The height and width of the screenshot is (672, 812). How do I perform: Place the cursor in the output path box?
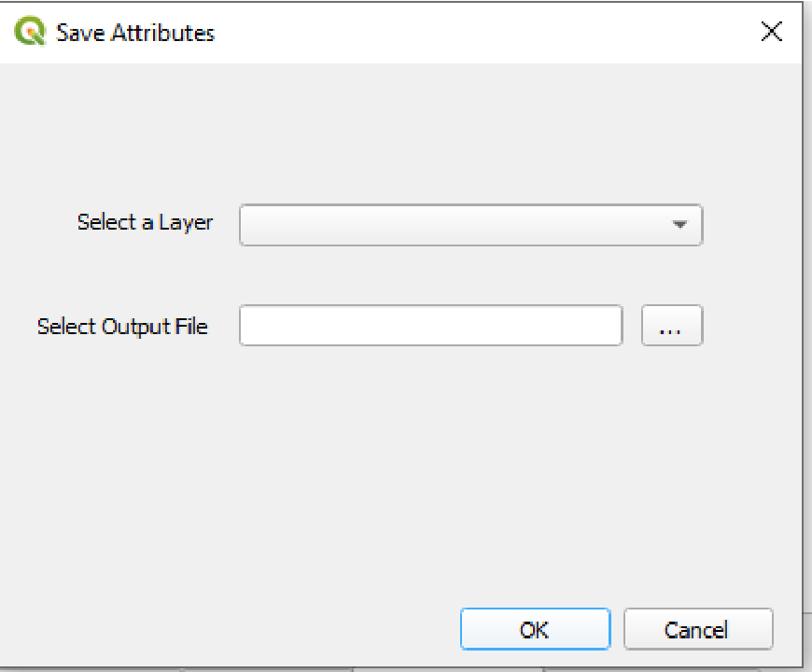(x=430, y=326)
